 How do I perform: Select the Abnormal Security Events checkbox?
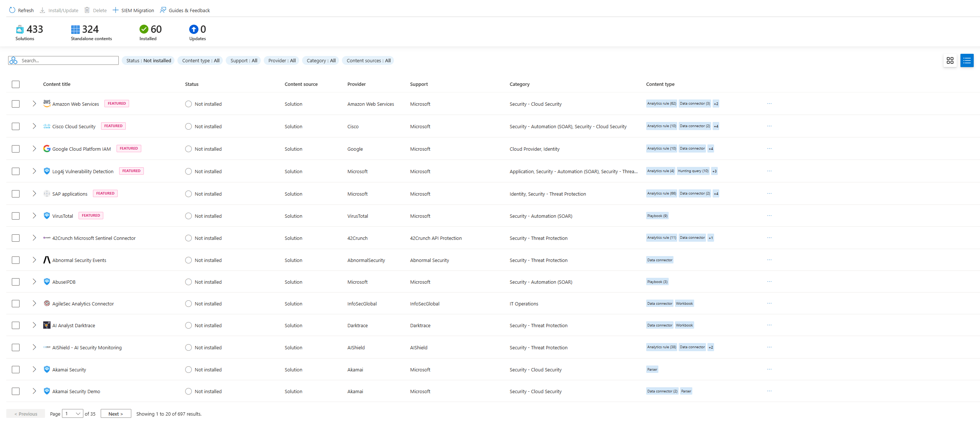pos(15,261)
